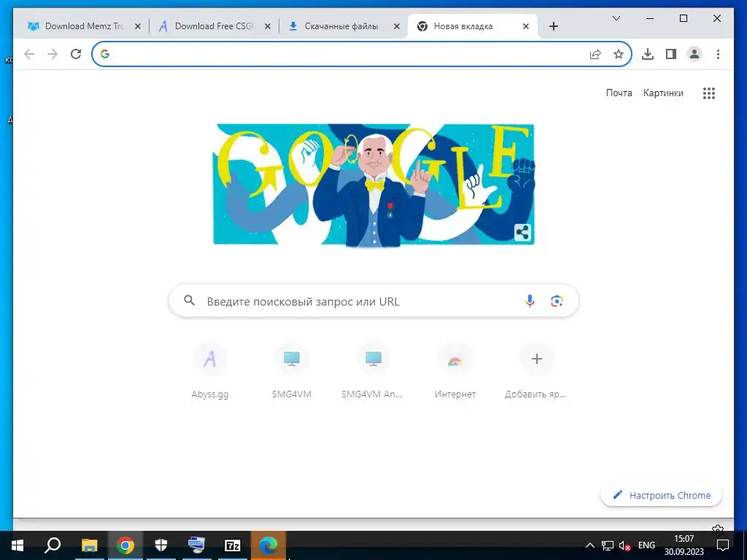
Task: Click the browser forward arrow
Action: coord(53,54)
